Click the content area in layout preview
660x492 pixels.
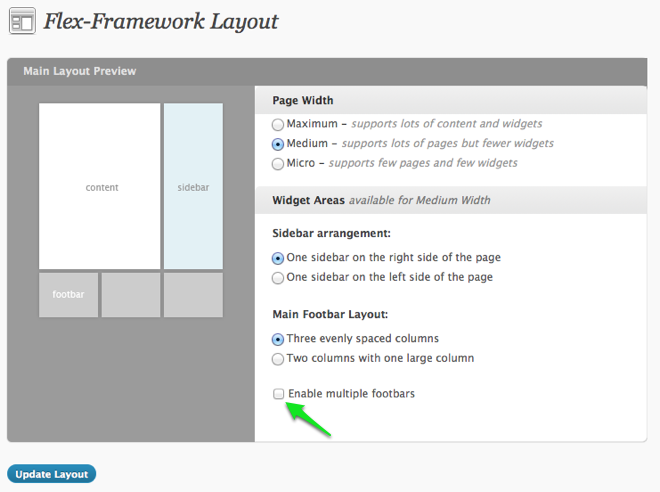pyautogui.click(x=100, y=187)
